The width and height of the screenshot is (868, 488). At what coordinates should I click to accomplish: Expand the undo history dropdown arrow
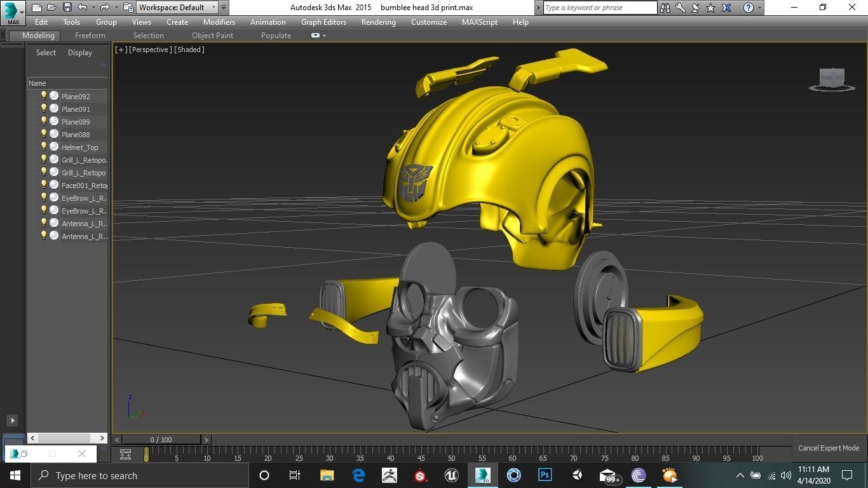93,8
